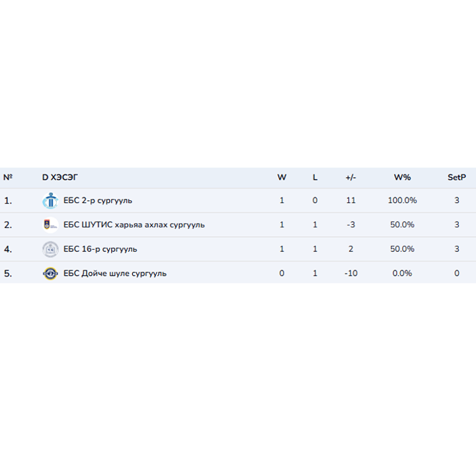Select rank number 5. in the table
The height and width of the screenshot is (476, 476).
(x=8, y=273)
